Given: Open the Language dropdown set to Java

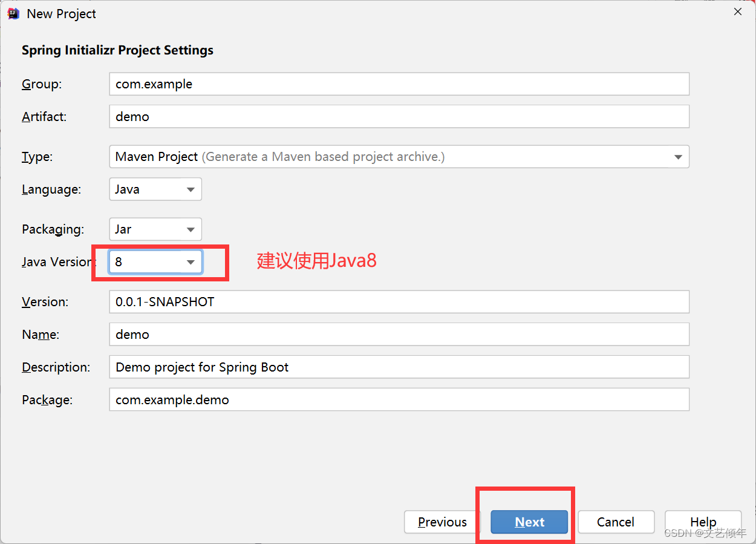Looking at the screenshot, I should pos(155,189).
